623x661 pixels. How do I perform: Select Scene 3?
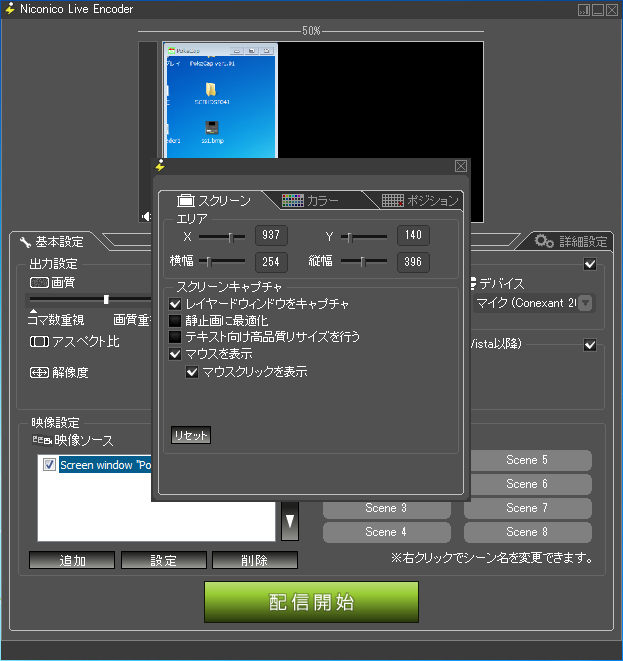tap(387, 508)
